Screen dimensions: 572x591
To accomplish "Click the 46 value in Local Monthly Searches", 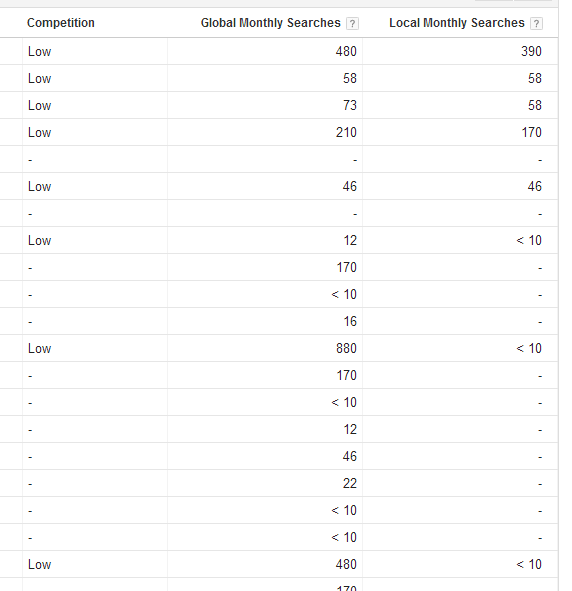I will coord(535,186).
